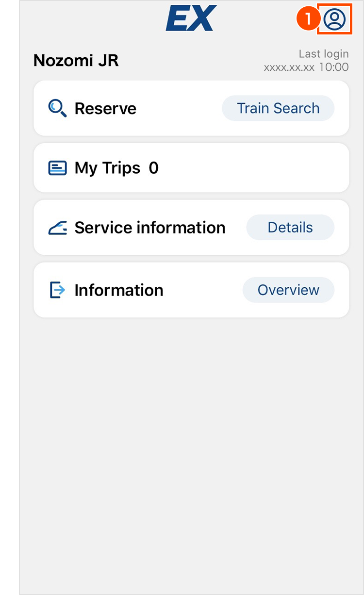Click the Nozomi JR user name

point(76,61)
